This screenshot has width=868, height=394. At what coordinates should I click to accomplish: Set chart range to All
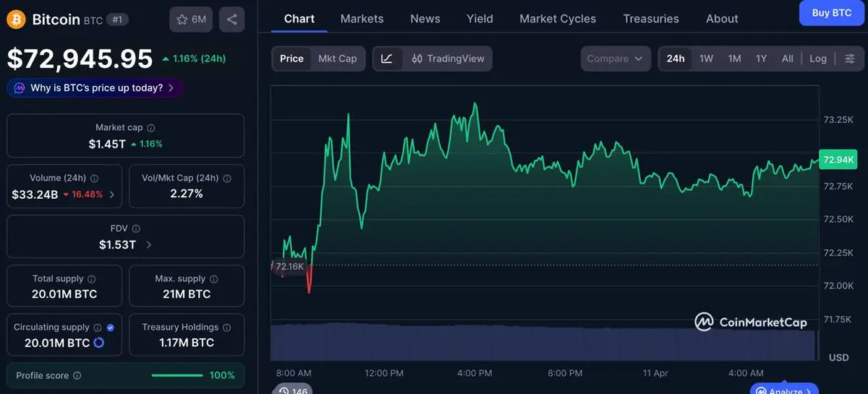(788, 59)
